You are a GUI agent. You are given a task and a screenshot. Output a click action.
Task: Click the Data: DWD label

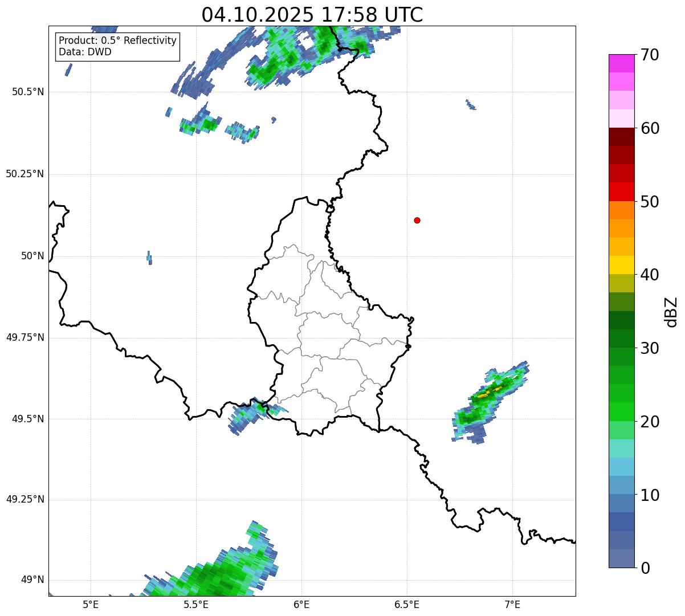(85, 52)
